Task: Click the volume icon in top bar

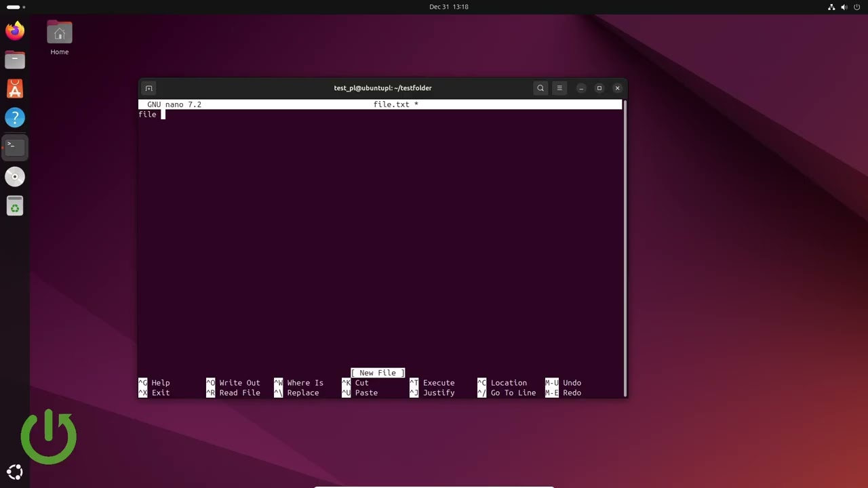Action: pos(844,7)
